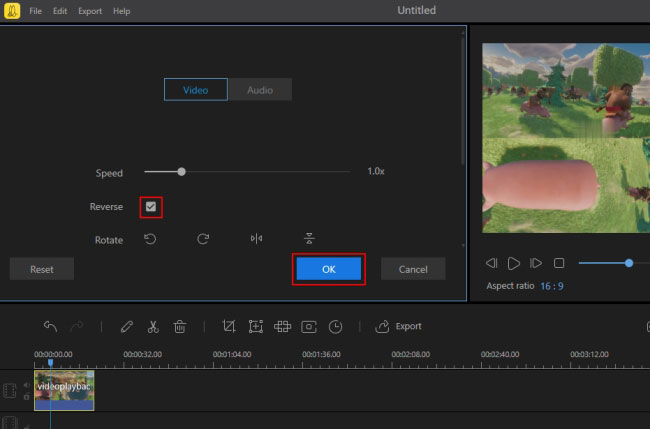The image size is (650, 429).
Task: Click the Speed slider handle
Action: [182, 172]
